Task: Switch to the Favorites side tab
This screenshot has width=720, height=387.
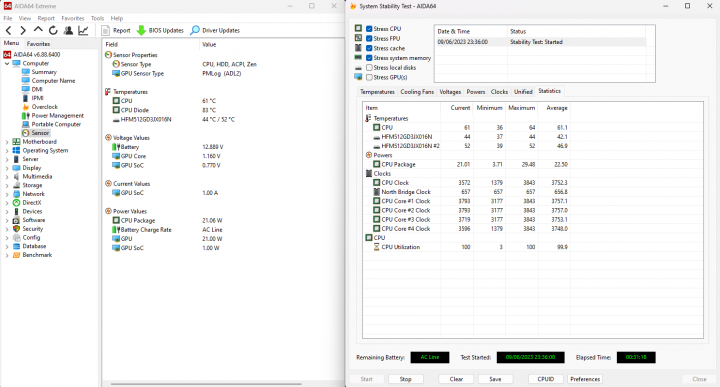Action: (x=38, y=44)
